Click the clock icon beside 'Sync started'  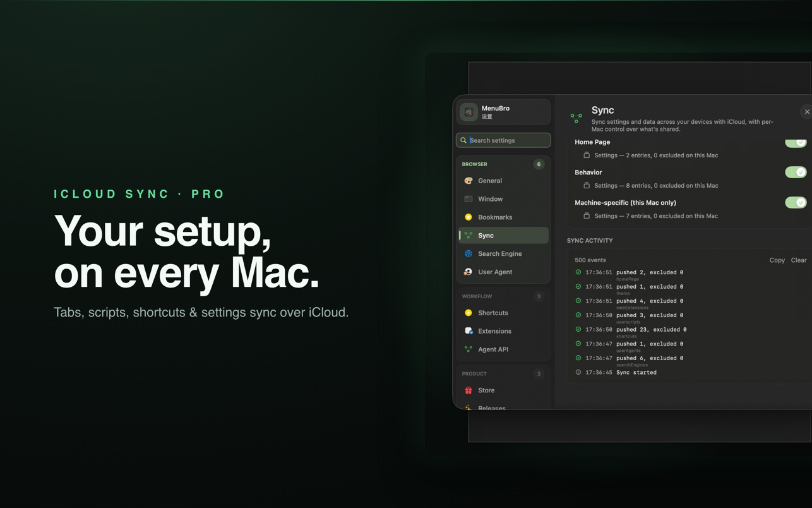[x=578, y=372]
